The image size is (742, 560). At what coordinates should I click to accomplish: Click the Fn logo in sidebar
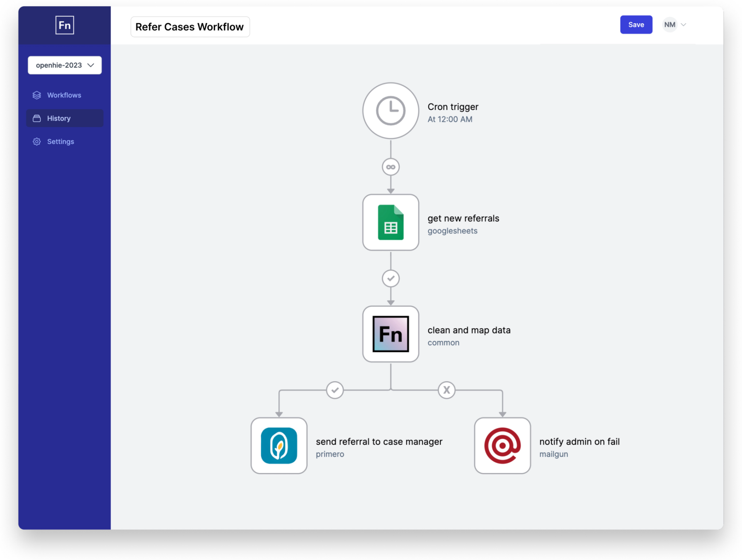[x=65, y=25]
